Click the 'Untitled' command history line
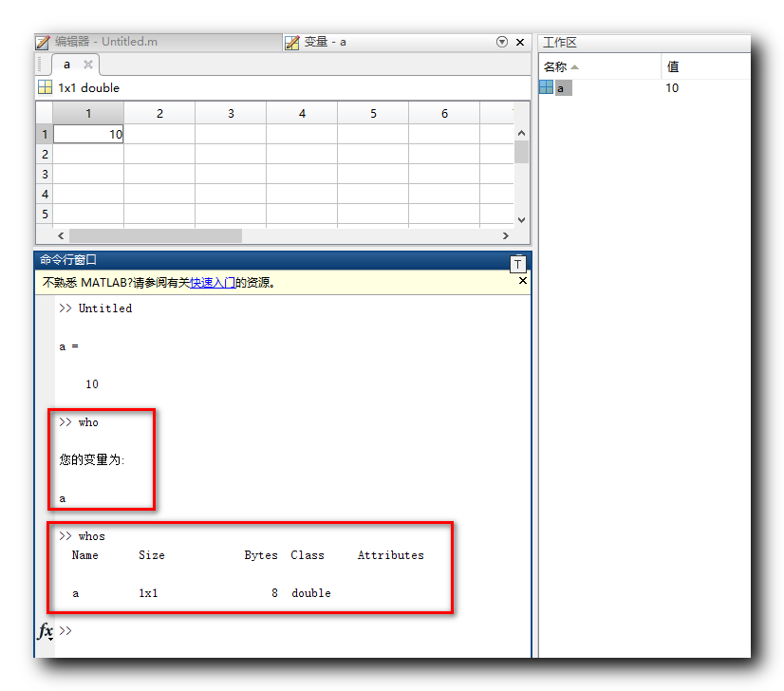This screenshot has width=784, height=691. pos(105,308)
